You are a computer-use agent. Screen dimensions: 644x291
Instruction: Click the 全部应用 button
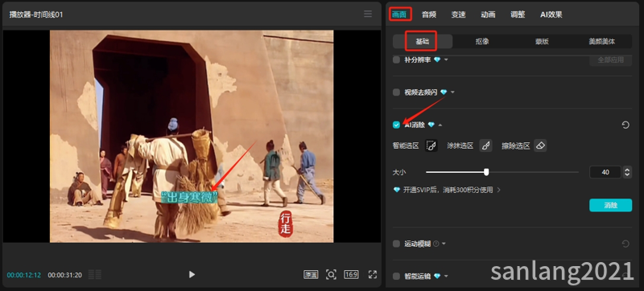[611, 59]
